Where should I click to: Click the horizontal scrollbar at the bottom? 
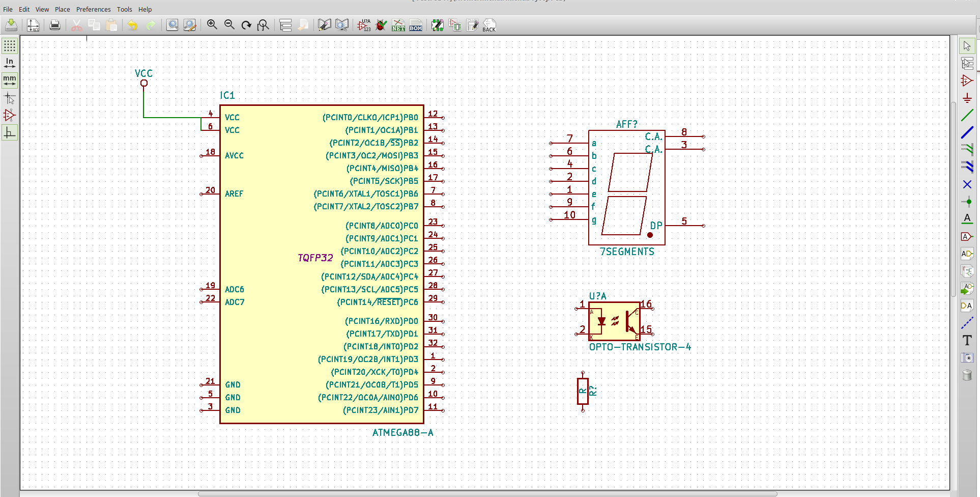pyautogui.click(x=487, y=493)
